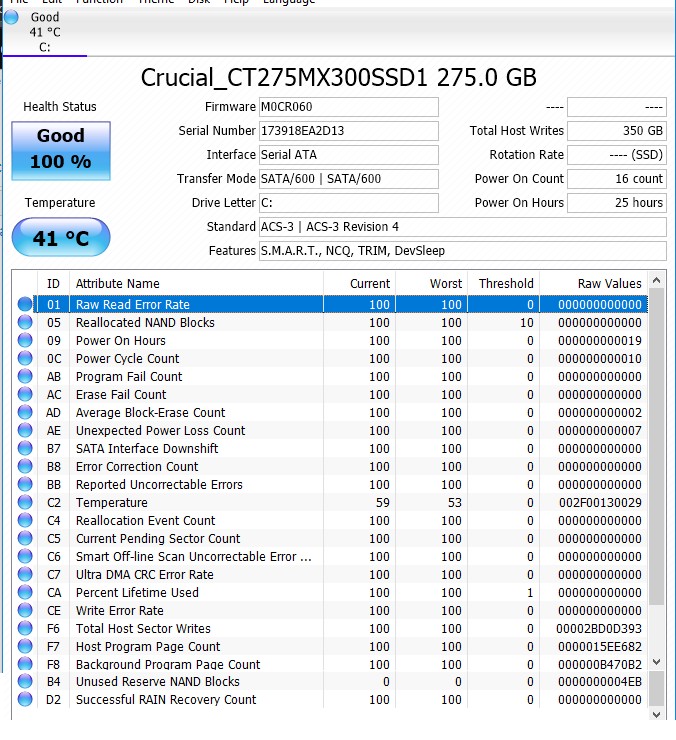
Task: Click the Firmware field M0CR060
Action: [349, 107]
